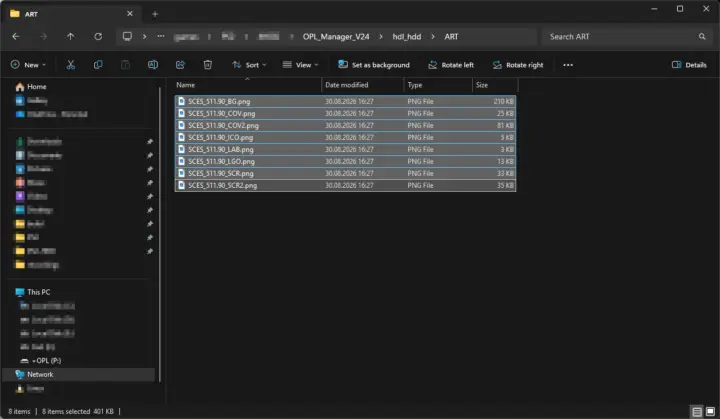Select file SCES_511.90_SCR2.png
This screenshot has width=720, height=419.
345,185
